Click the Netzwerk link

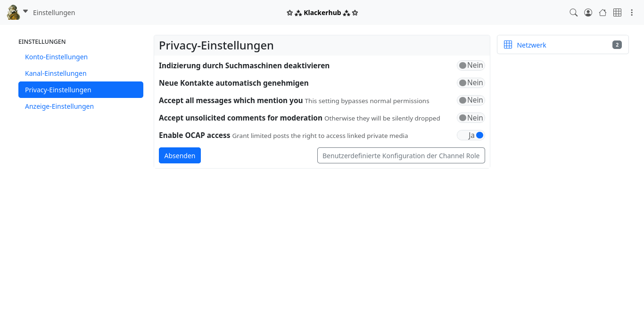[531, 45]
